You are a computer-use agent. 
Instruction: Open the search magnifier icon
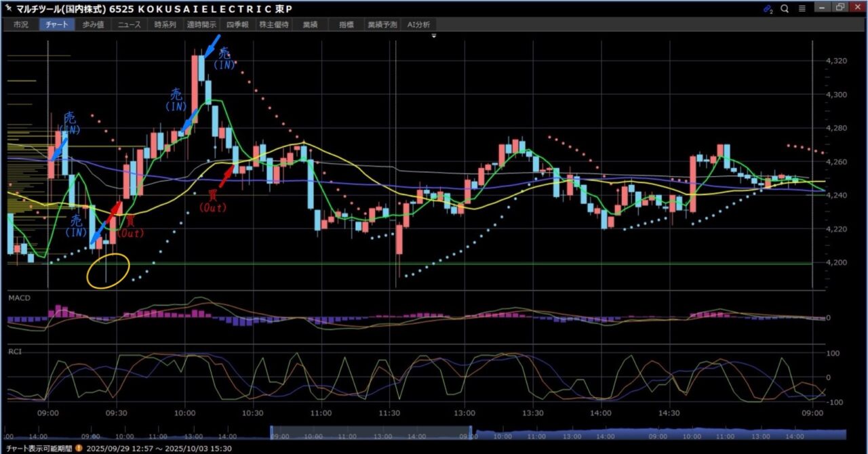[x=785, y=9]
